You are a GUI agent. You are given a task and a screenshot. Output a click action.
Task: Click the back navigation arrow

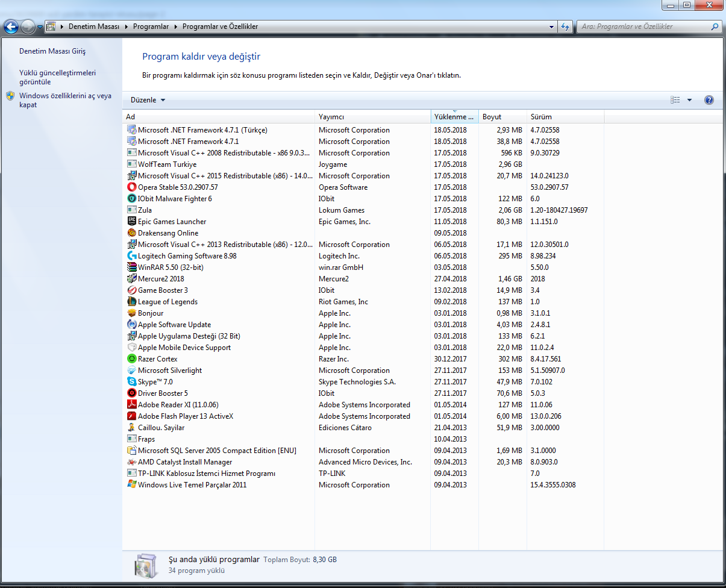tap(11, 27)
